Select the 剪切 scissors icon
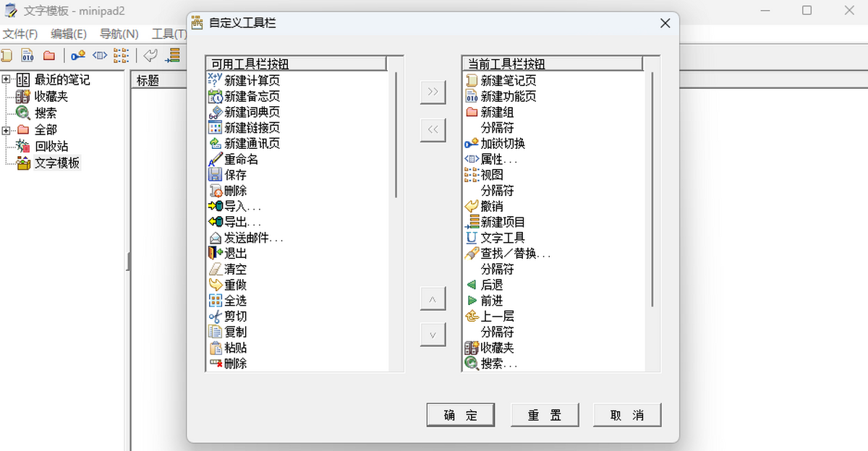This screenshot has width=868, height=451. click(x=215, y=317)
